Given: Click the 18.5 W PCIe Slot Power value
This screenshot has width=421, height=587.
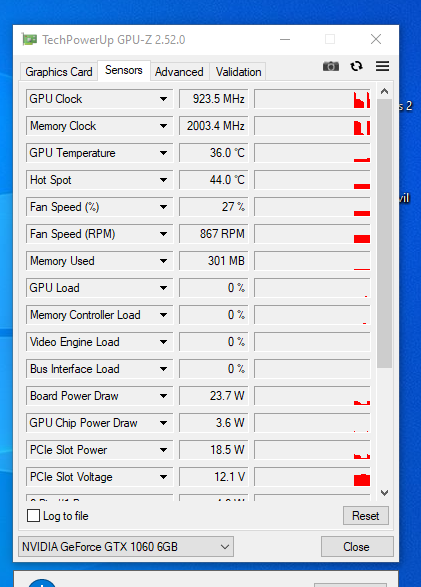Looking at the screenshot, I should [x=214, y=450].
